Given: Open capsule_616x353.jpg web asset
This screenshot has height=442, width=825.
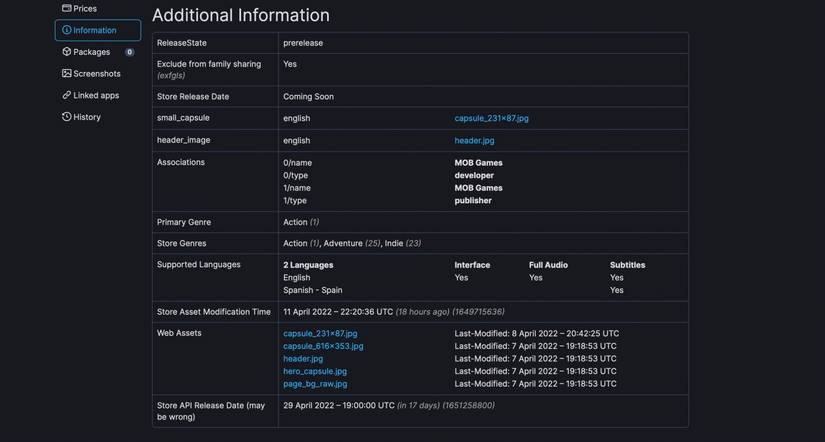Looking at the screenshot, I should point(323,346).
